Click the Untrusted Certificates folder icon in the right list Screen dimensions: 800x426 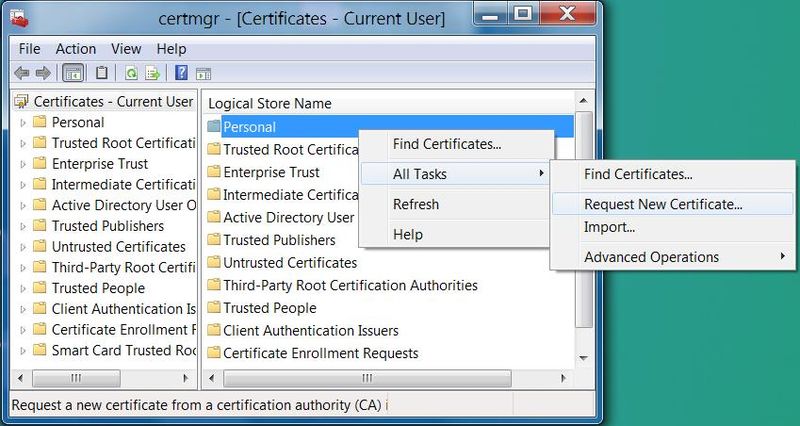pyautogui.click(x=214, y=262)
